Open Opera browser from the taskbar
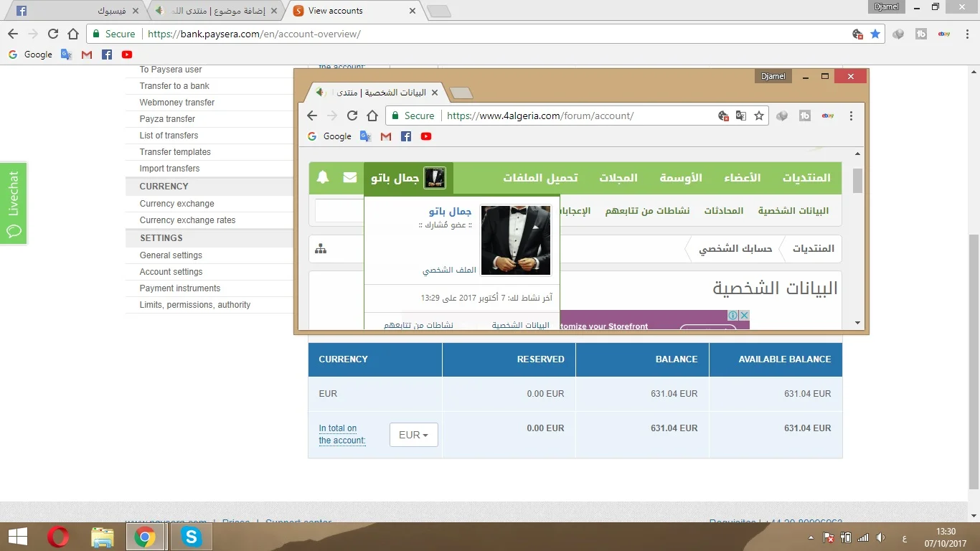980x551 pixels. coord(58,537)
